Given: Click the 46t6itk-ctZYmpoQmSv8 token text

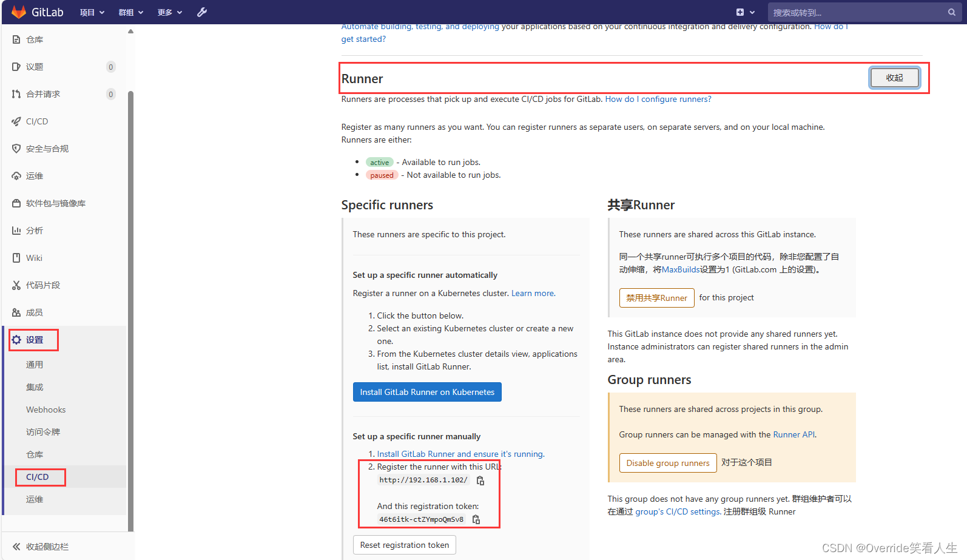Looking at the screenshot, I should tap(422, 519).
